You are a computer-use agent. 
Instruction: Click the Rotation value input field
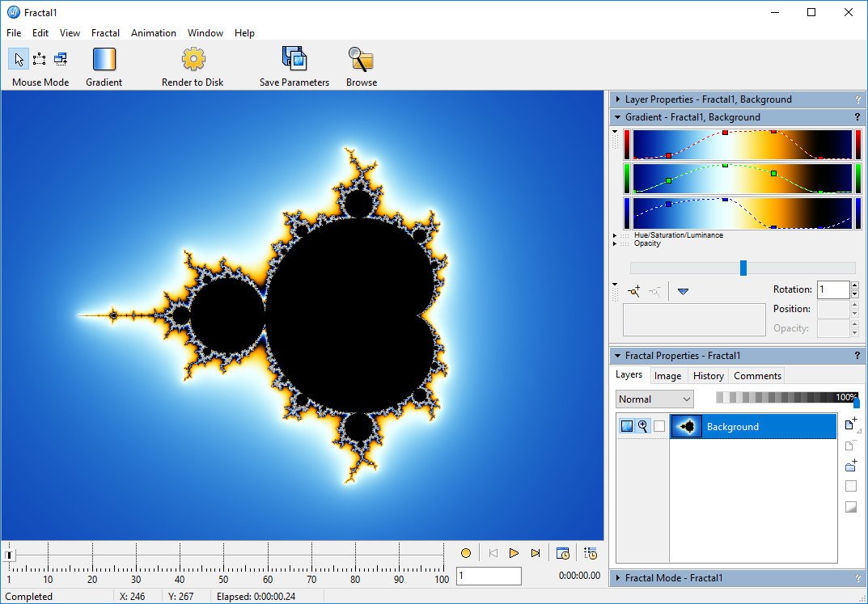point(832,289)
